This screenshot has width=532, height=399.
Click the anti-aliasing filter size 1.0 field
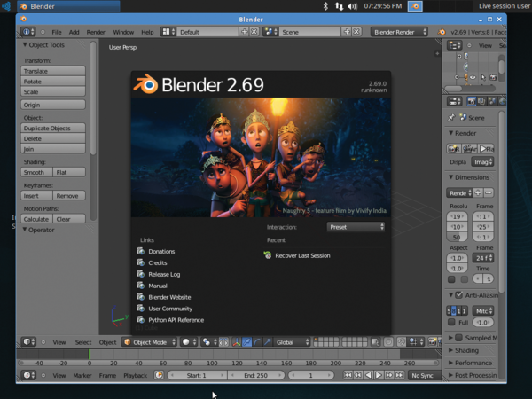(483, 322)
